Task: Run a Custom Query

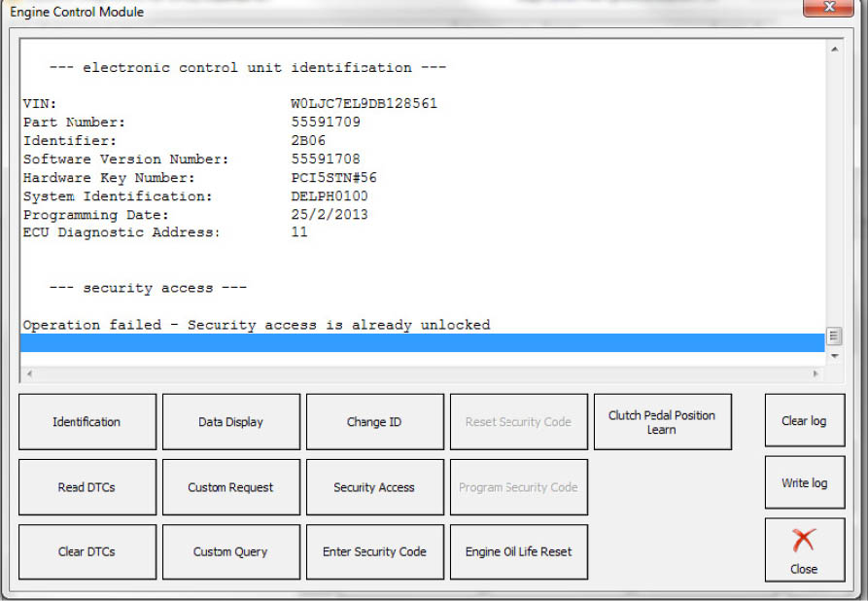Action: pos(230,551)
